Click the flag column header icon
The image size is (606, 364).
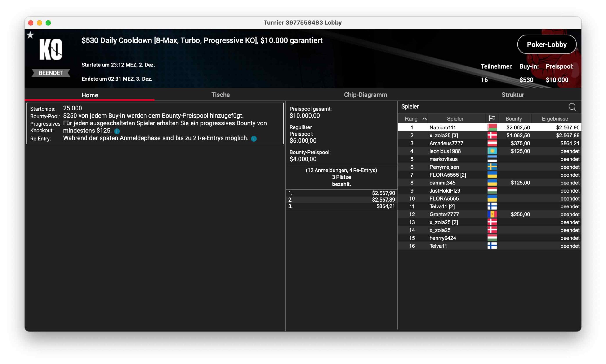pos(492,118)
